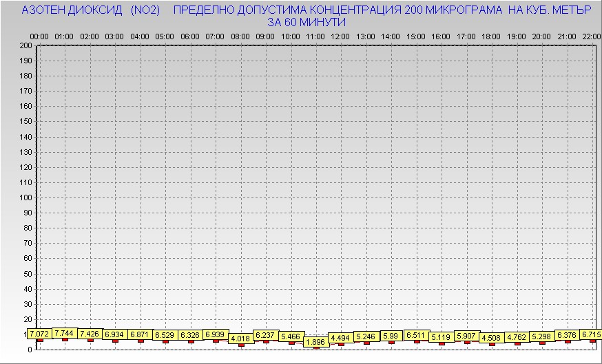Select the 4.508 data label

tap(491, 338)
